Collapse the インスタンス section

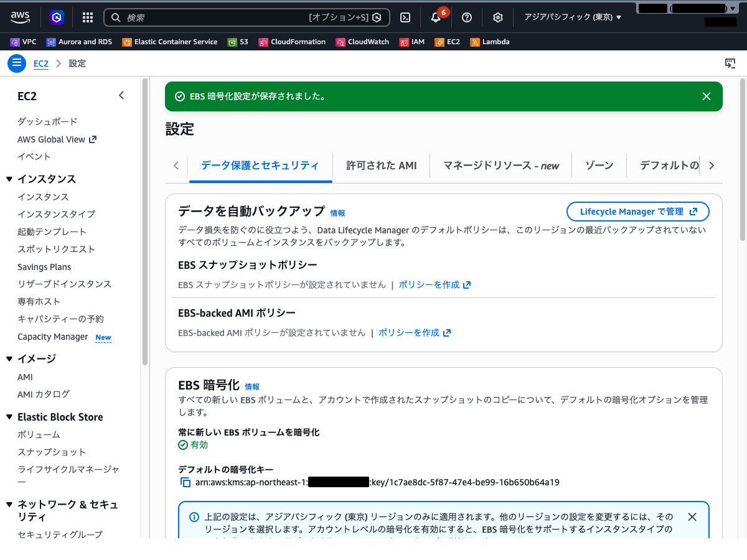click(9, 179)
